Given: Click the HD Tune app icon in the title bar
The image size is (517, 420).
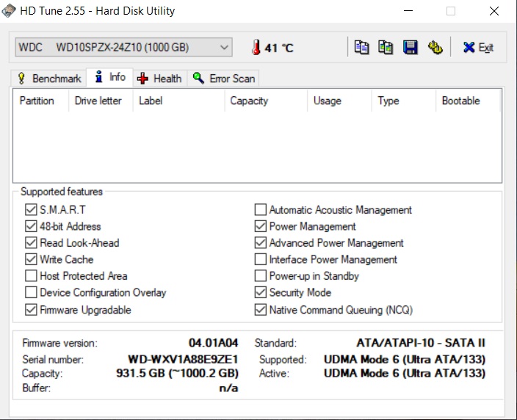Looking at the screenshot, I should [8, 10].
